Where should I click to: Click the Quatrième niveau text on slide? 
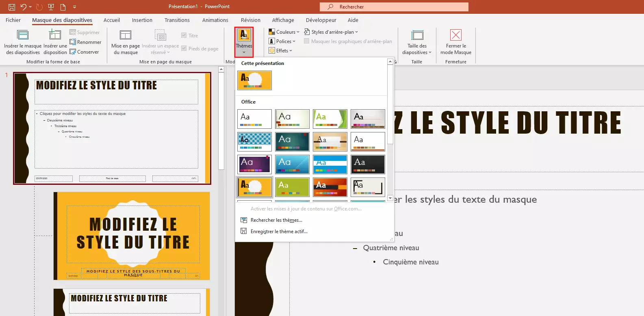point(391,248)
